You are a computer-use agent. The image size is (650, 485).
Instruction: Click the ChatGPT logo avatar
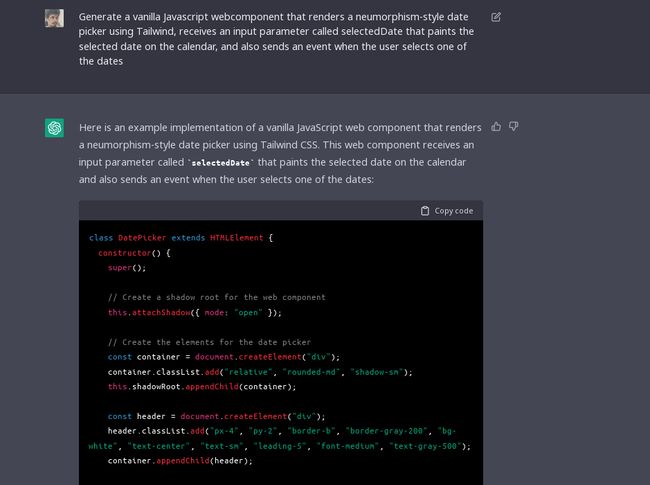click(54, 128)
